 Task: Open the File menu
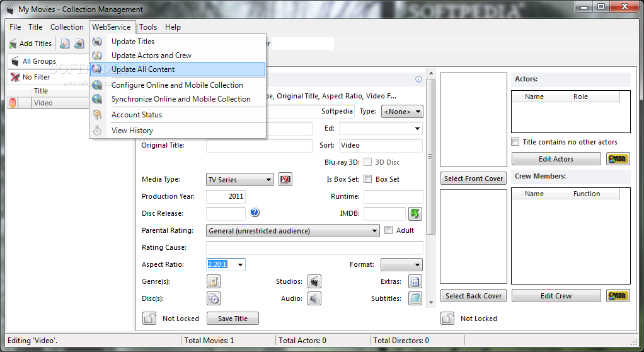15,27
